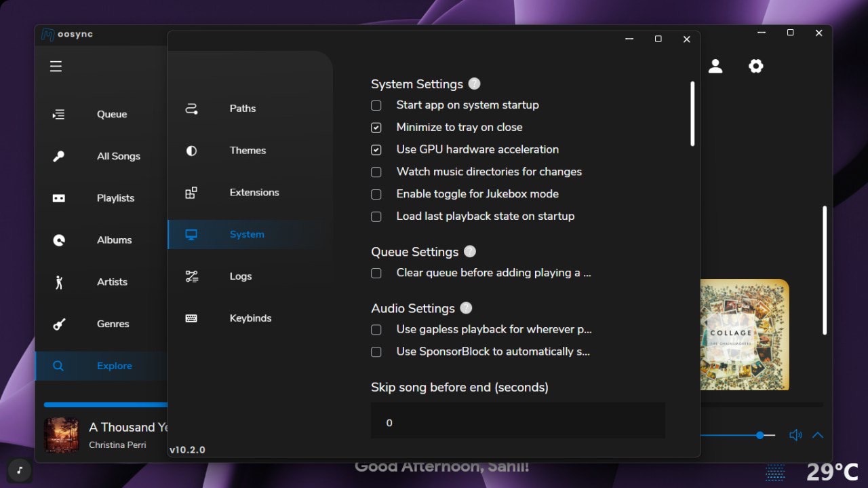Expand the player with the up chevron
This screenshot has width=868, height=488.
818,435
